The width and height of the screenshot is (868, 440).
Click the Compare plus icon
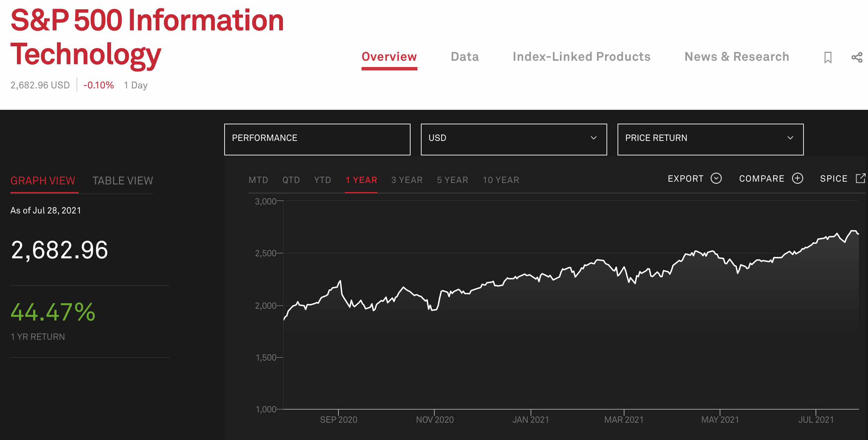[798, 178]
